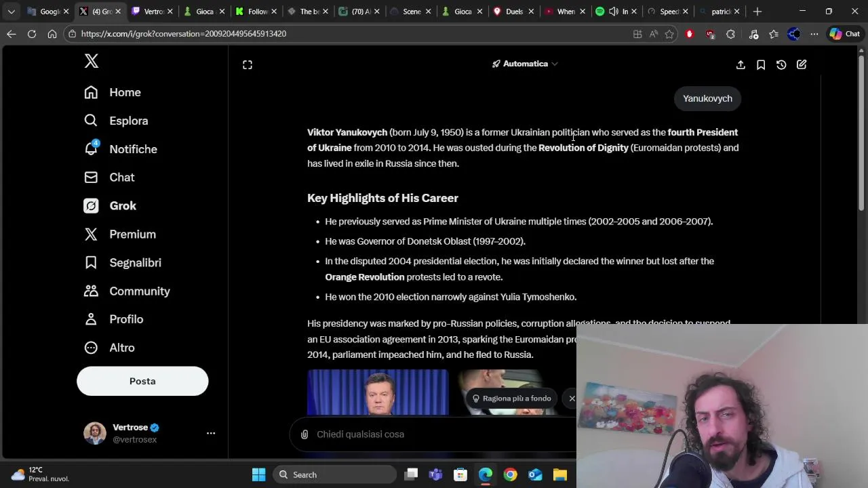Viewport: 868px width, 488px height.
Task: Open Microsoft Store from taskbar
Action: click(x=460, y=474)
